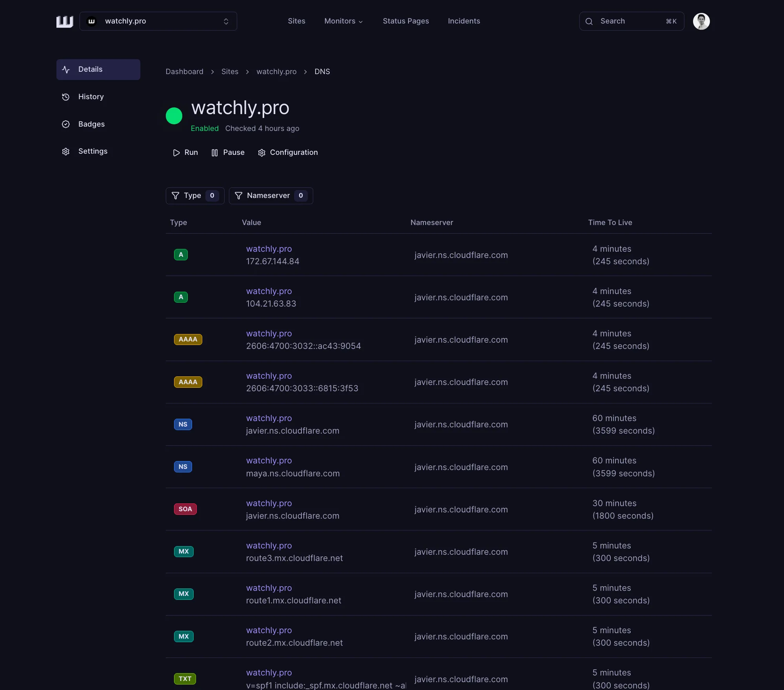
Task: Open the Incidents page
Action: click(x=464, y=21)
